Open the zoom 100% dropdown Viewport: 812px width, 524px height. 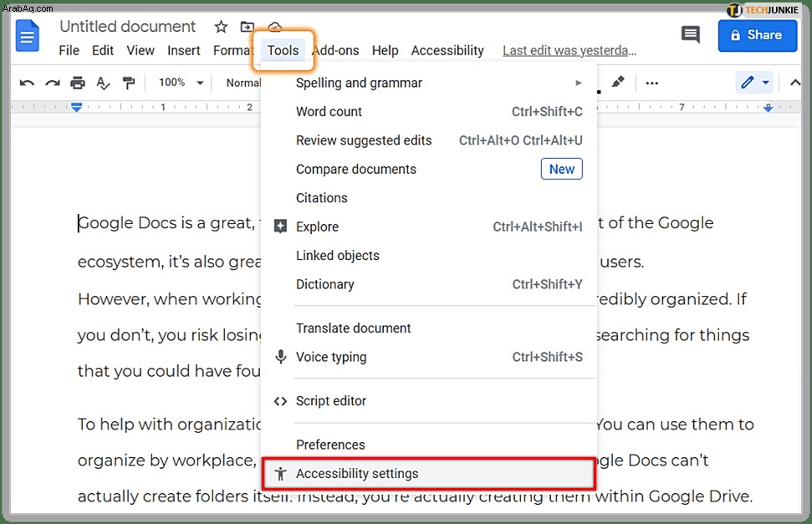[x=181, y=83]
